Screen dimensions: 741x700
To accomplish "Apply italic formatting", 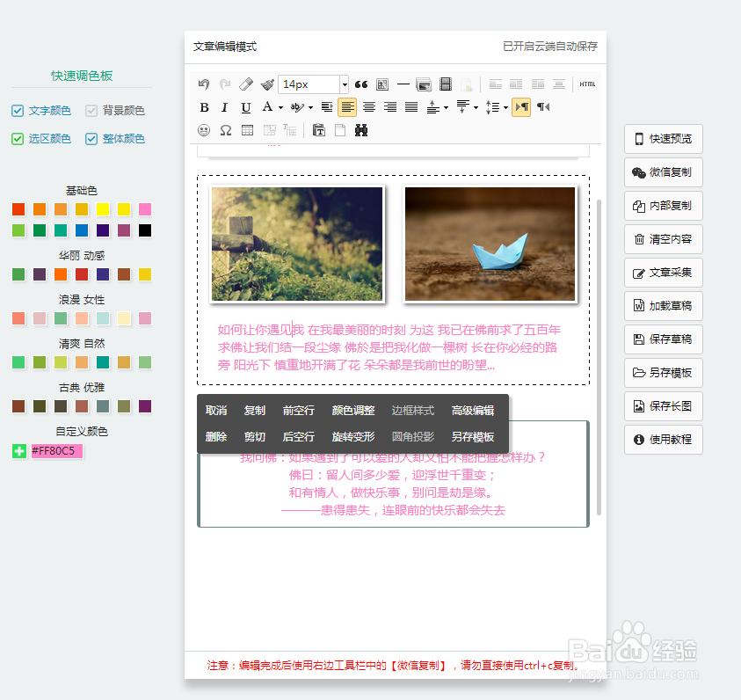I will pyautogui.click(x=223, y=106).
